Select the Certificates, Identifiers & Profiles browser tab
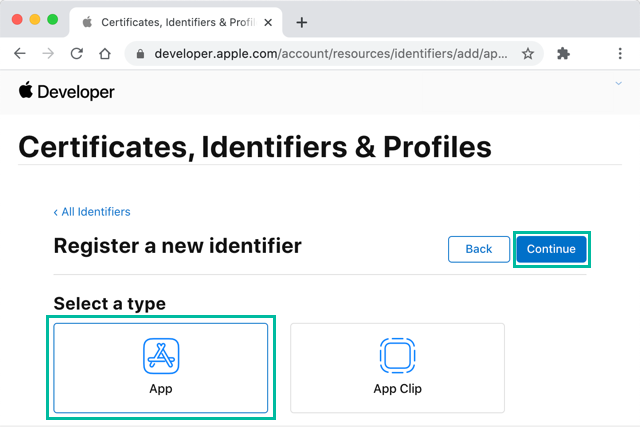 click(176, 22)
